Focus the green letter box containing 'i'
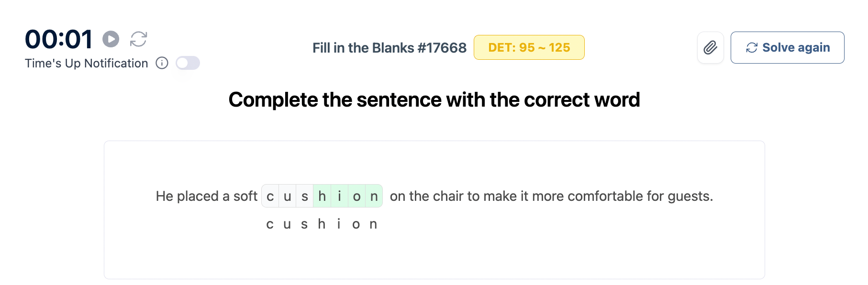 click(339, 196)
